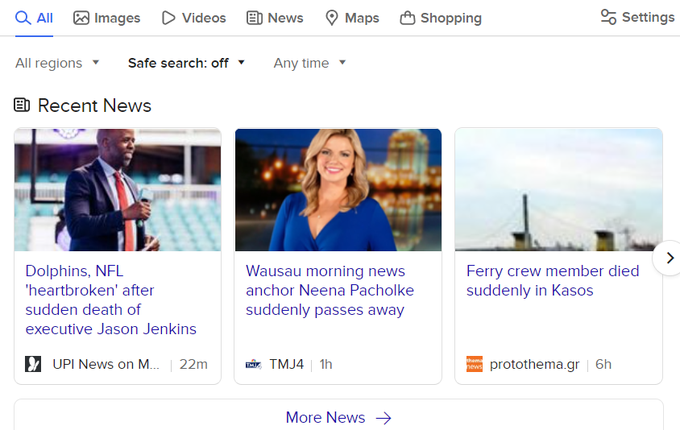
Task: Open the Safe search: off dropdown
Action: (186, 63)
